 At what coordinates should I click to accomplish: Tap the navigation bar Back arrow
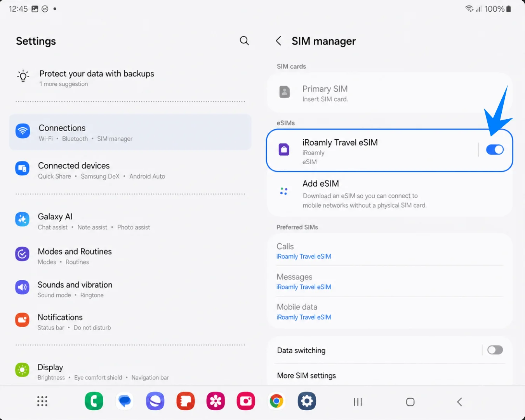[x=460, y=402]
